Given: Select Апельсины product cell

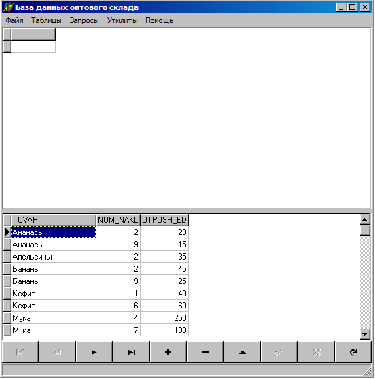Looking at the screenshot, I should 53,257.
